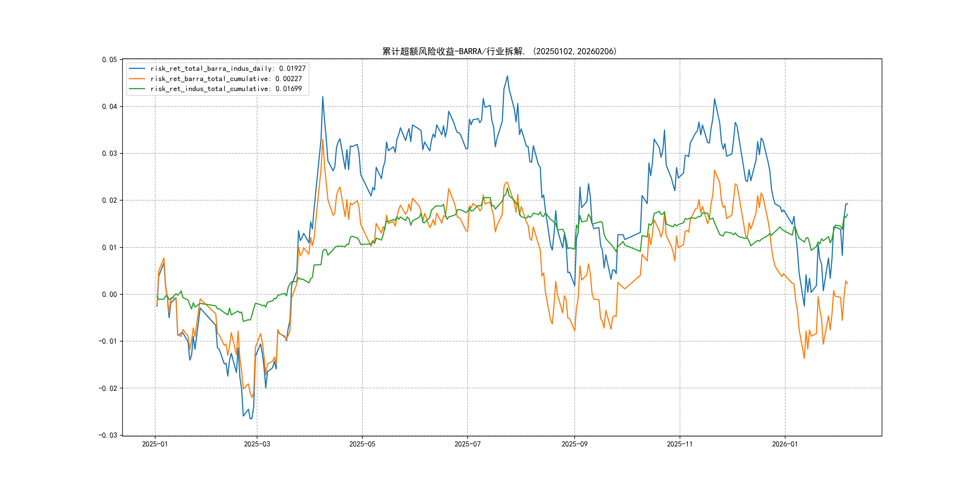Click the 2026-01 x-axis label
Image resolution: width=980 pixels, height=490 pixels.
(x=785, y=444)
